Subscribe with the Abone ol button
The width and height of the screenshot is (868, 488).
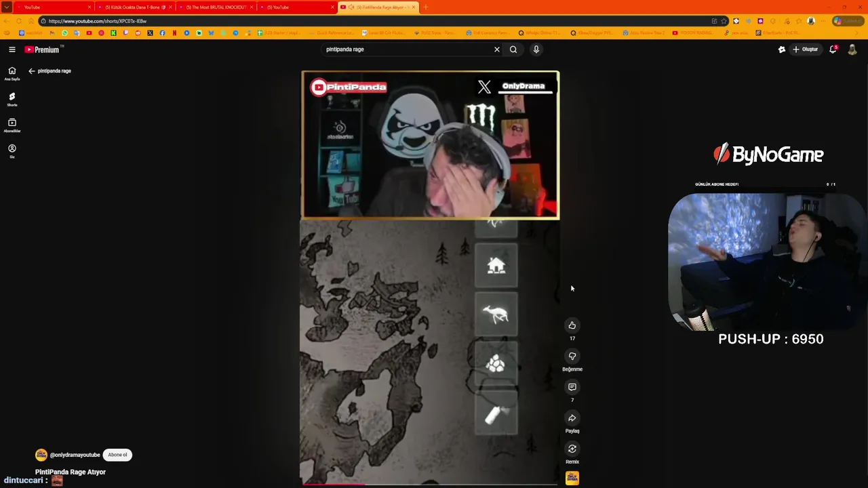pyautogui.click(x=117, y=455)
